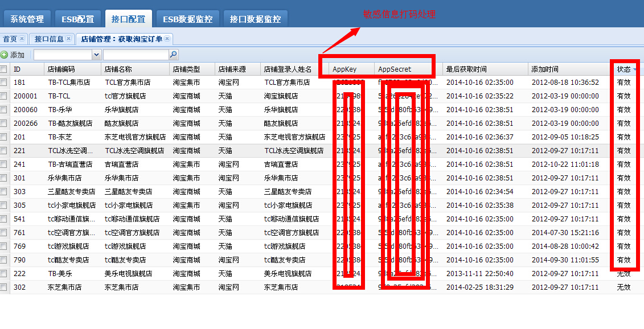The width and height of the screenshot is (644, 329).
Task: Click add time 2014-09-30 11:01:55
Action: click(565, 260)
